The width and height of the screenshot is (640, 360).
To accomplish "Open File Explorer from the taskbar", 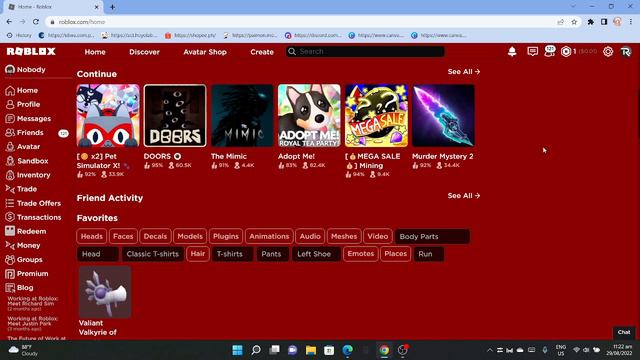I will (311, 350).
